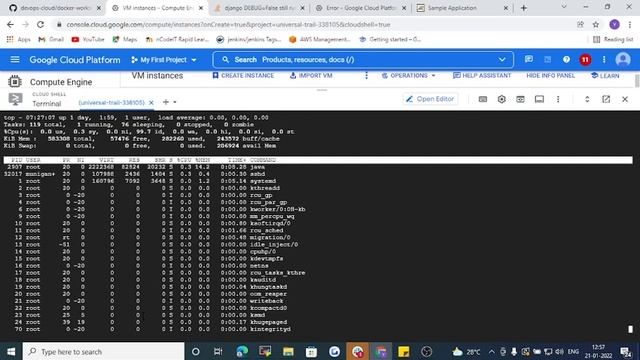This screenshot has width=640, height=360.
Task: Click the Cloud Shell session layout icon
Action: (x=539, y=99)
